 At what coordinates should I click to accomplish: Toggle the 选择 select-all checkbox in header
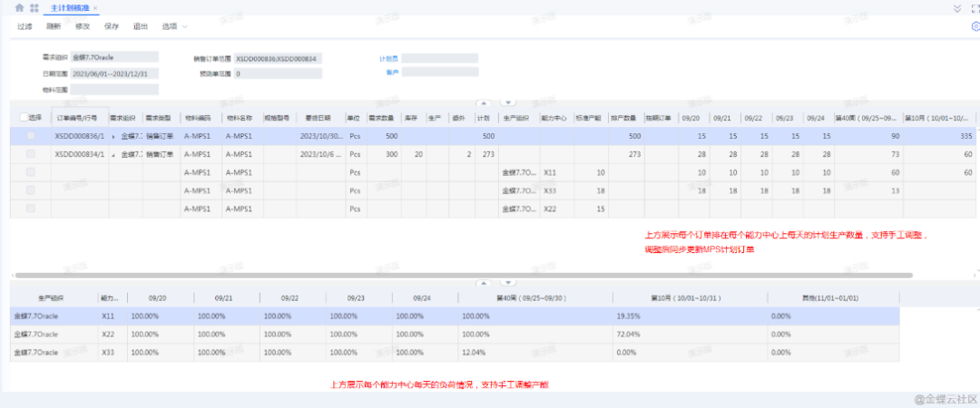24,118
